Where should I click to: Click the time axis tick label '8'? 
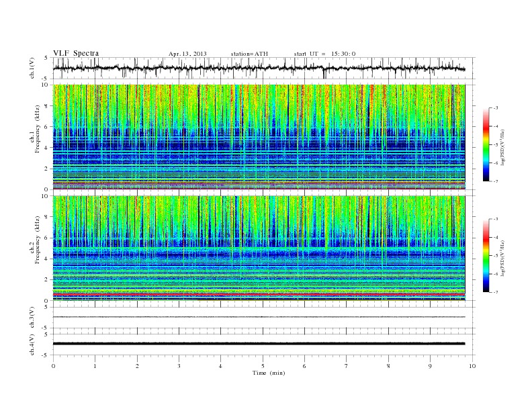click(x=388, y=366)
